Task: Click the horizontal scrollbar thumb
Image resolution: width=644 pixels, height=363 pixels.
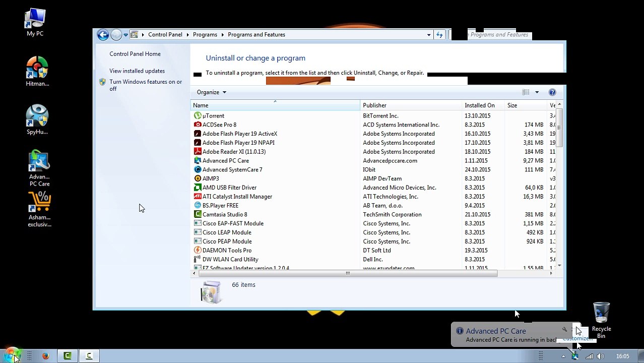Action: coord(348,273)
